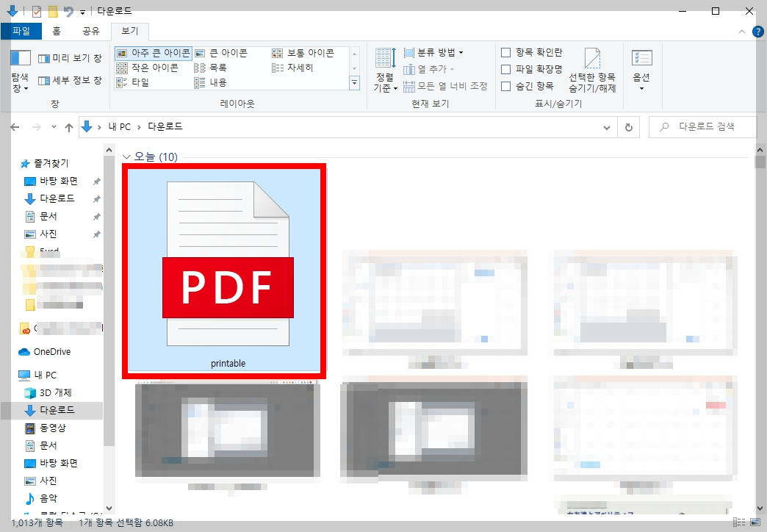Click the quick access undo icon

(x=68, y=11)
